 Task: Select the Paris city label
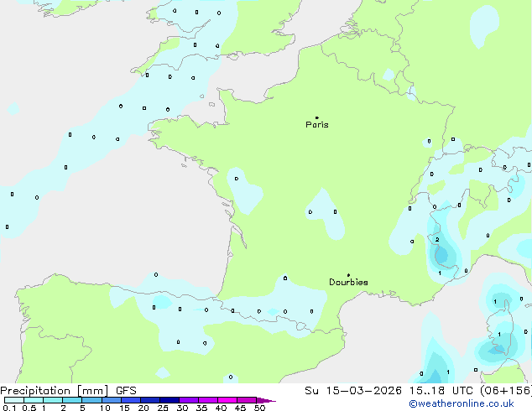[x=317, y=125]
